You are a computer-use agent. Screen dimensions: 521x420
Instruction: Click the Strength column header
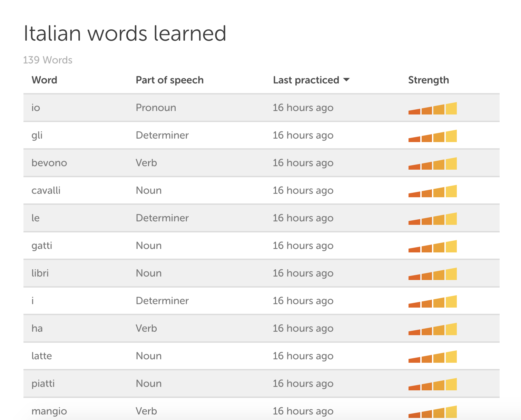tap(429, 80)
